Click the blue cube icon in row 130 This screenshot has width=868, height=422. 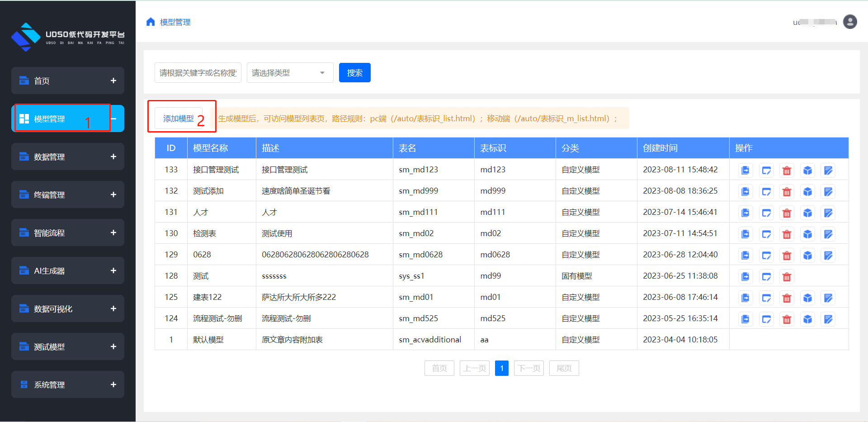point(807,234)
